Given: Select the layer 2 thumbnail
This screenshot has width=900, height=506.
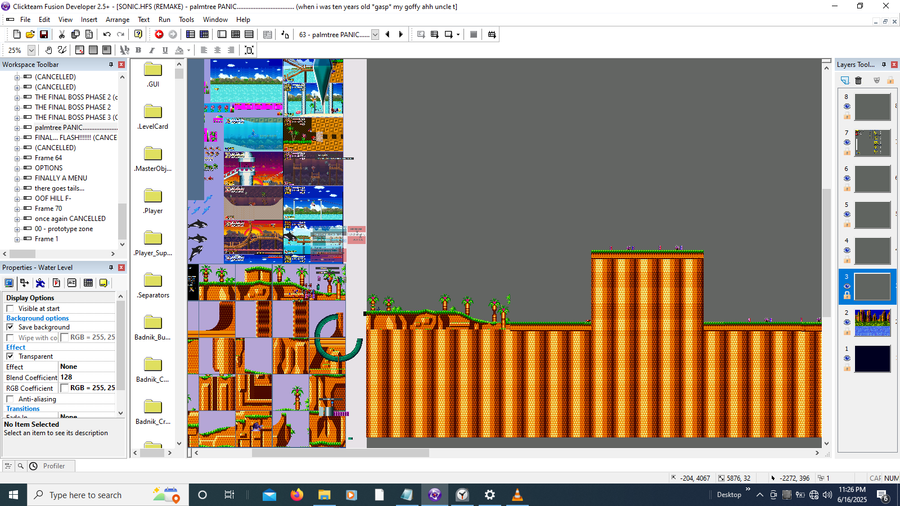Looking at the screenshot, I should pos(872,322).
